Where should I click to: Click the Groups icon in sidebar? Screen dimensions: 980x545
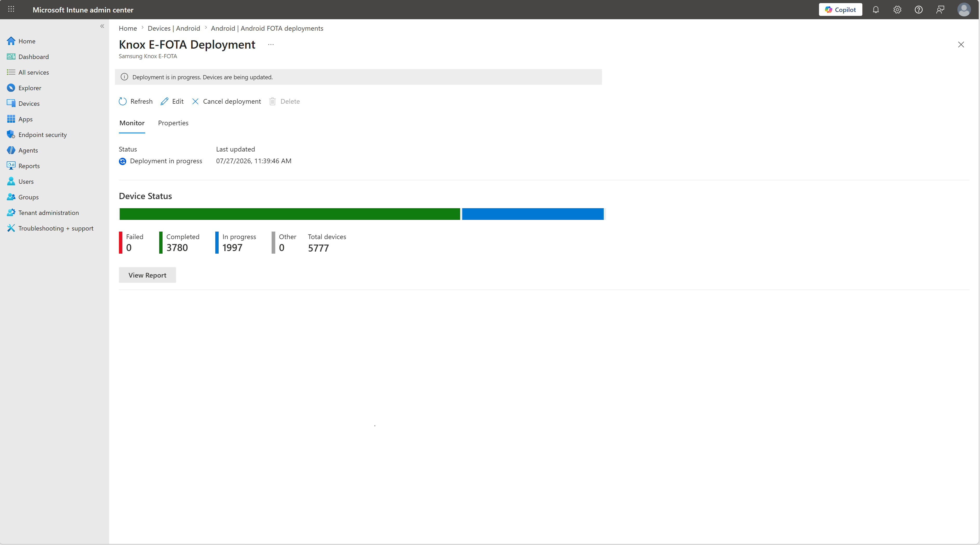point(11,197)
